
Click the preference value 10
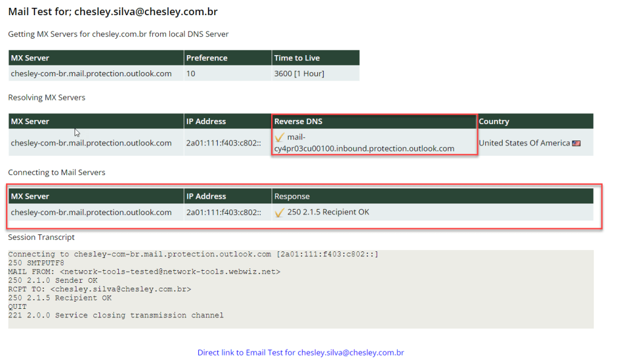[190, 73]
